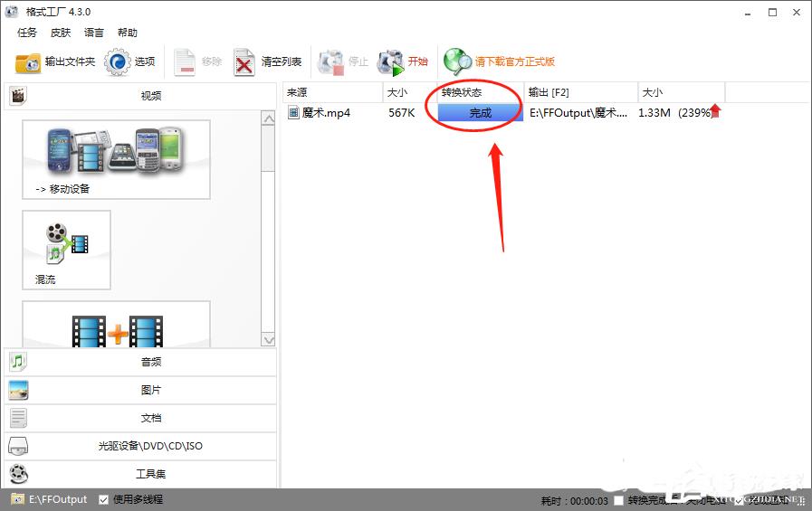Click the 转换状态 column header
The height and width of the screenshot is (511, 812).
pyautogui.click(x=481, y=92)
